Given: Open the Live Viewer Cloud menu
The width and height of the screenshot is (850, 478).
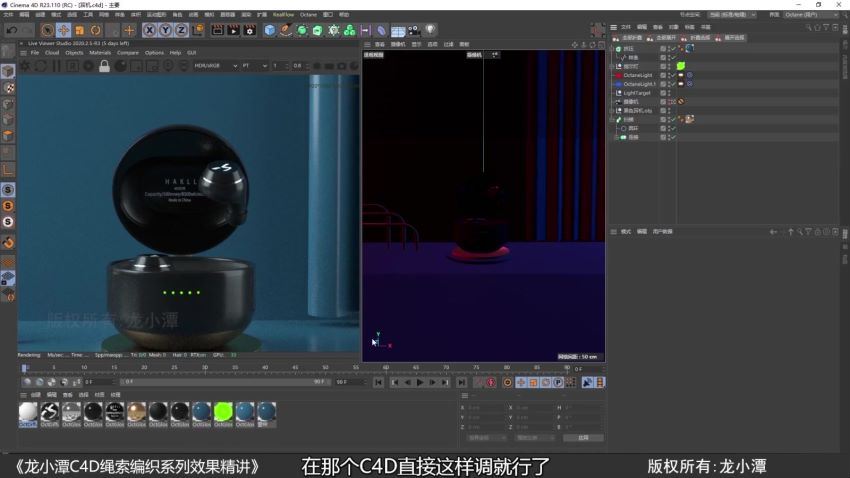Looking at the screenshot, I should [52, 53].
